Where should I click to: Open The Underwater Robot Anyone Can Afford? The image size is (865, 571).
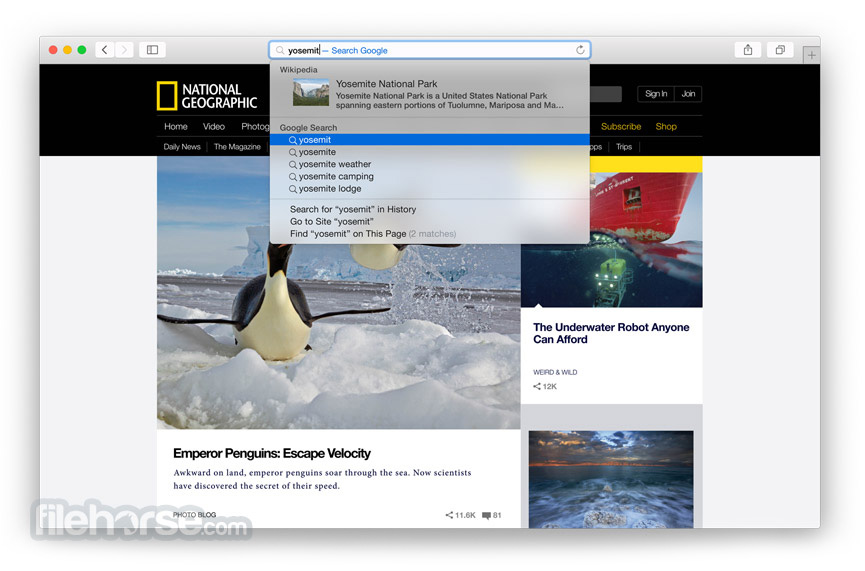(x=611, y=333)
